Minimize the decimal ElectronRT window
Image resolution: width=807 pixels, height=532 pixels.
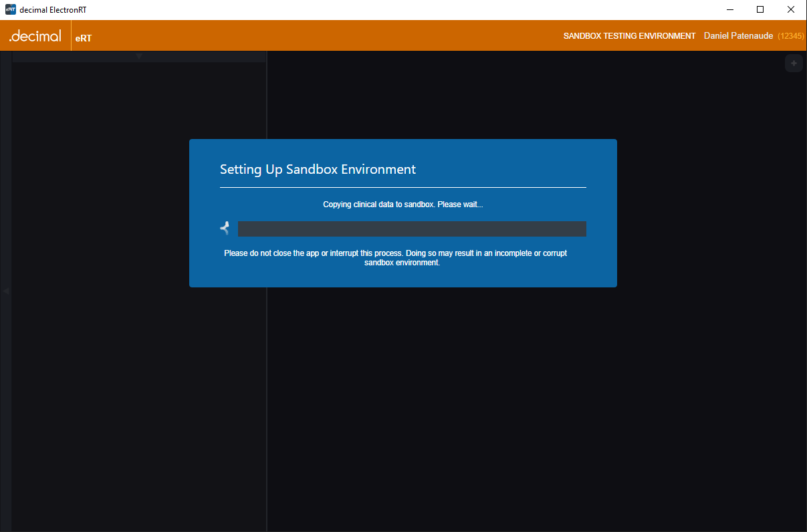coord(729,9)
